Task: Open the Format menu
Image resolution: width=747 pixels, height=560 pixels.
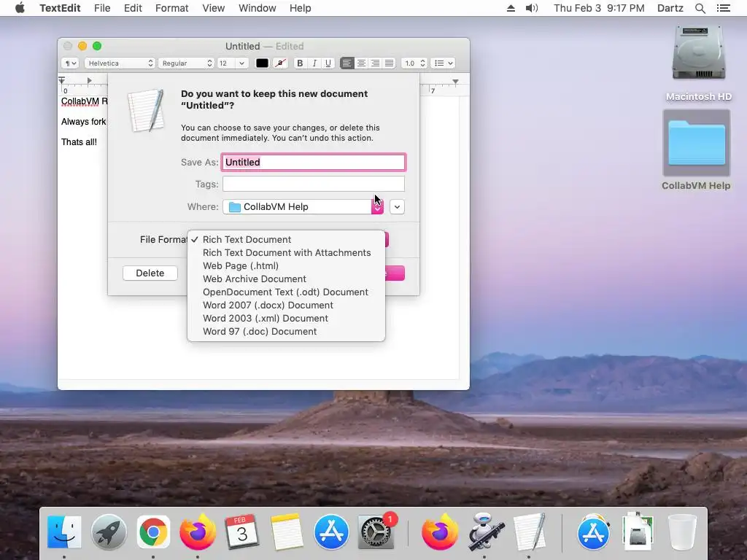Action: point(172,8)
